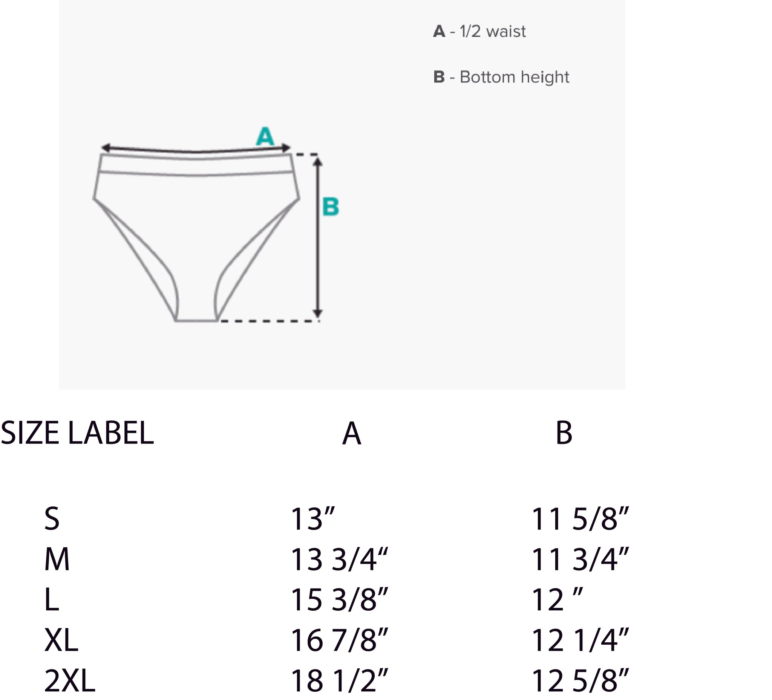
Task: Select the size M row label
Action: coord(57,559)
